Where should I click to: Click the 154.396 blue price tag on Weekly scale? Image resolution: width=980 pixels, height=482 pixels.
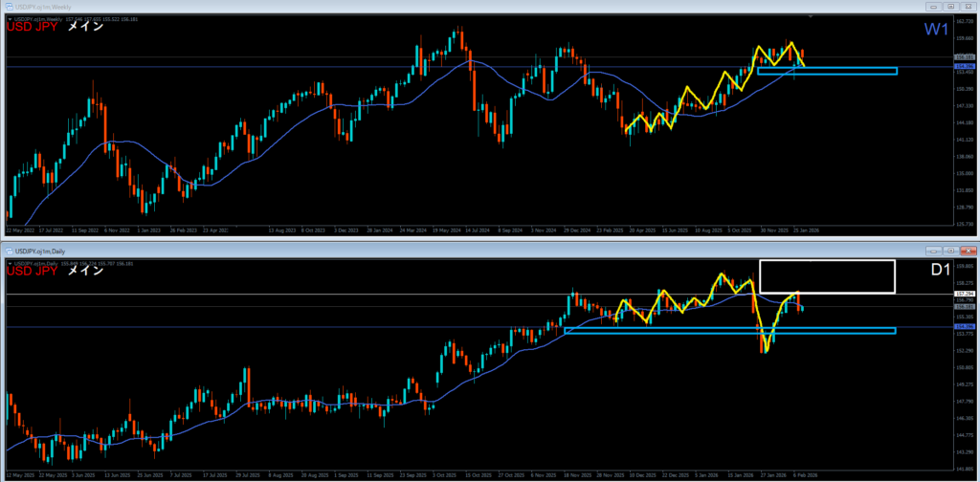click(x=962, y=67)
